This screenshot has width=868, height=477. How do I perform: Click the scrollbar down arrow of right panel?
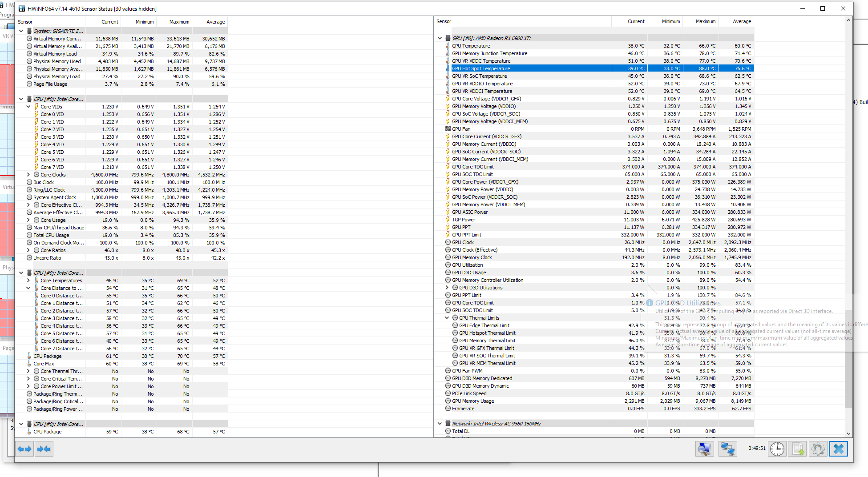tap(849, 434)
